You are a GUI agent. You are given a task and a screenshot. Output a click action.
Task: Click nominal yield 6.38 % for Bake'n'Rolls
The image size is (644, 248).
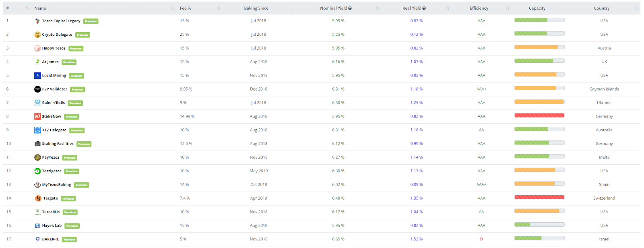338,103
